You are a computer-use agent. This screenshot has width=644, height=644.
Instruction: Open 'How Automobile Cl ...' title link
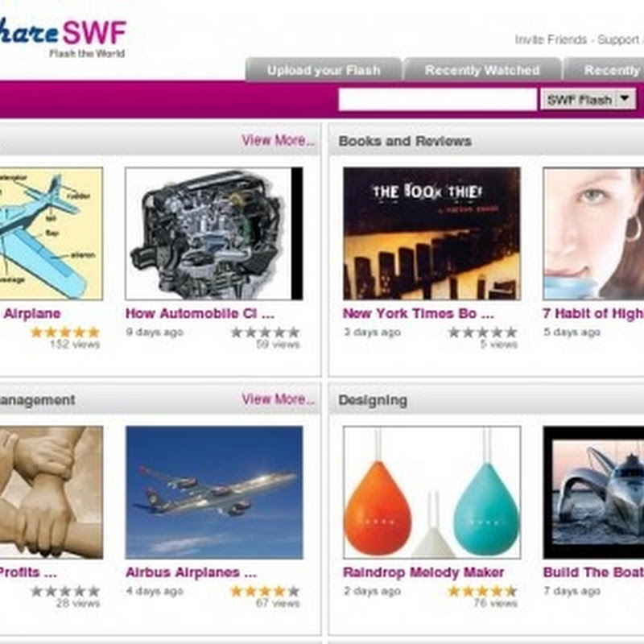click(200, 314)
